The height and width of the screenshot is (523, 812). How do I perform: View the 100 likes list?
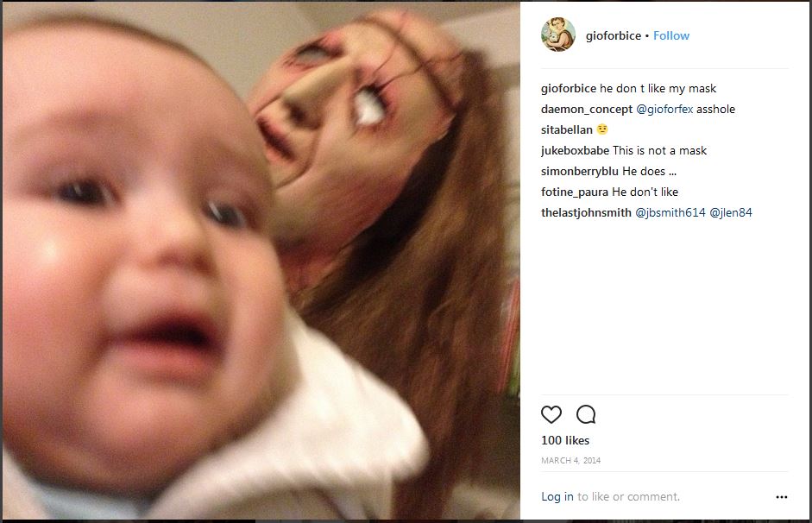(565, 441)
